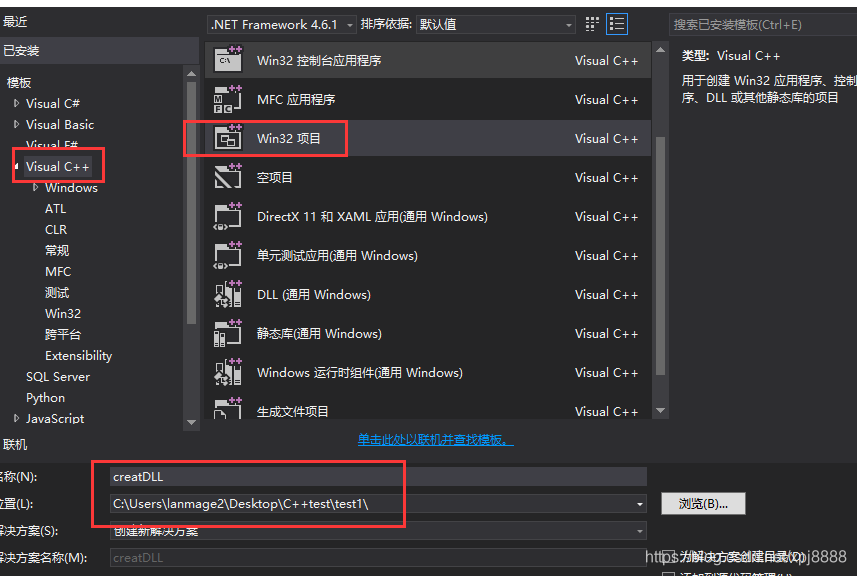Click the 解决方案名称 field showing creatDLL
The height and width of the screenshot is (576, 857).
[378, 557]
